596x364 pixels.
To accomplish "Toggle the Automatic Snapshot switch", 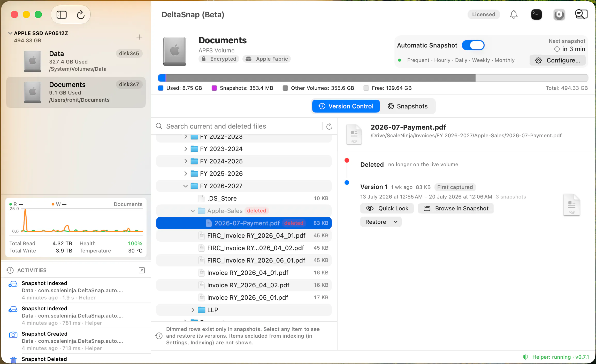I will click(x=473, y=45).
